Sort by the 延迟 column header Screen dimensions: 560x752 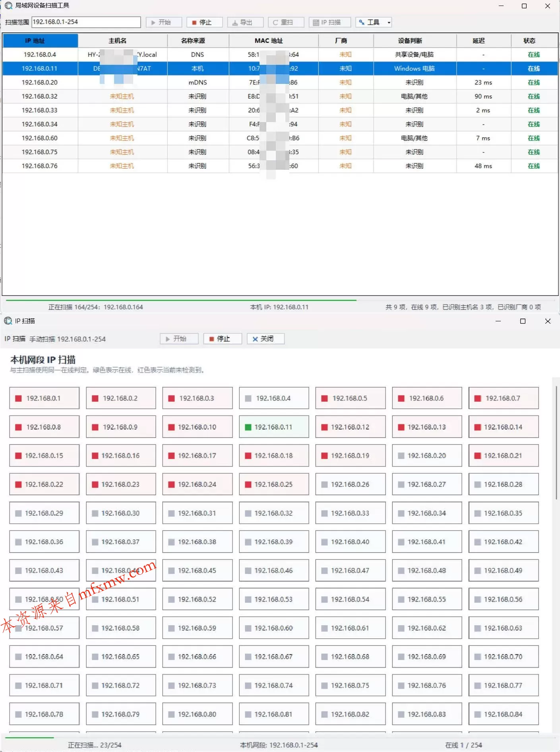[x=484, y=41]
